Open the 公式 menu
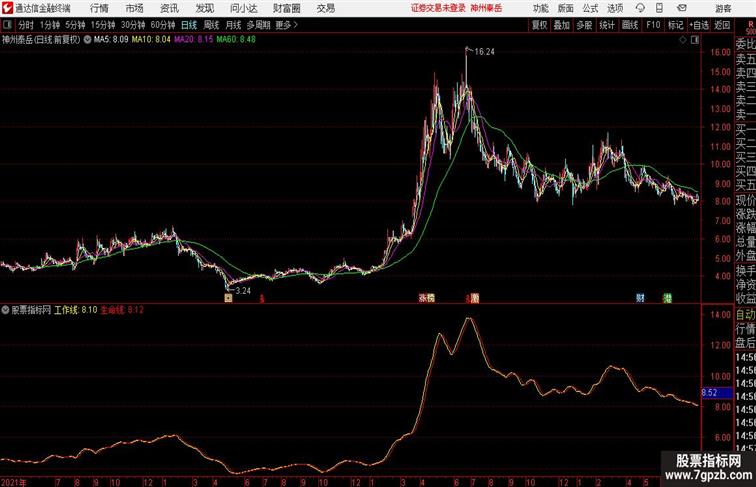The width and height of the screenshot is (756, 487). (x=590, y=8)
